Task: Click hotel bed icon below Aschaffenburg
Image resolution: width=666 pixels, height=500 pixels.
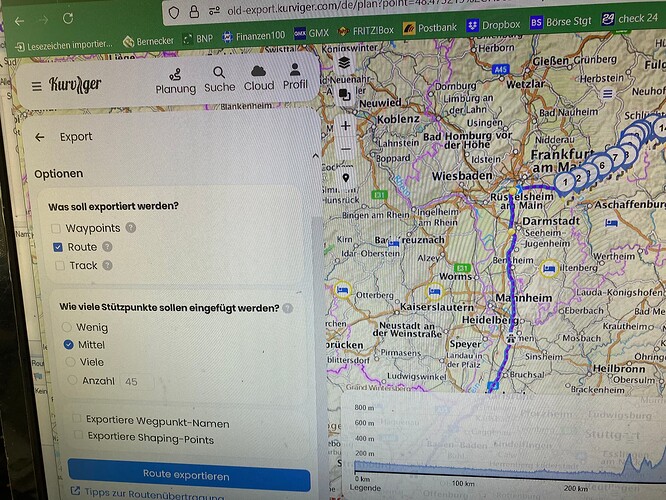Action: pos(611,223)
